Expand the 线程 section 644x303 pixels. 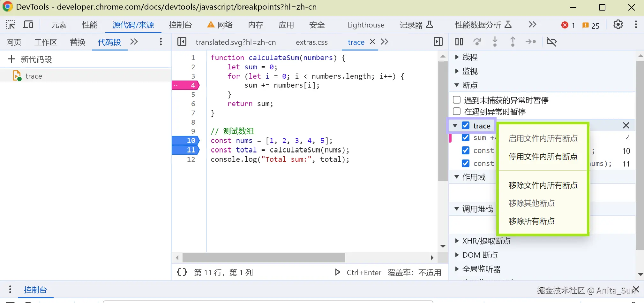click(457, 57)
